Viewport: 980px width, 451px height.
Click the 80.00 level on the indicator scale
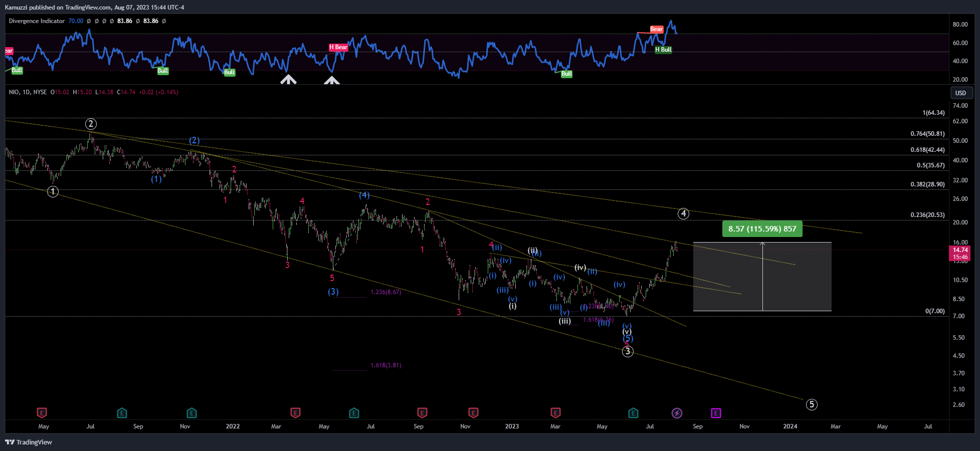click(960, 25)
